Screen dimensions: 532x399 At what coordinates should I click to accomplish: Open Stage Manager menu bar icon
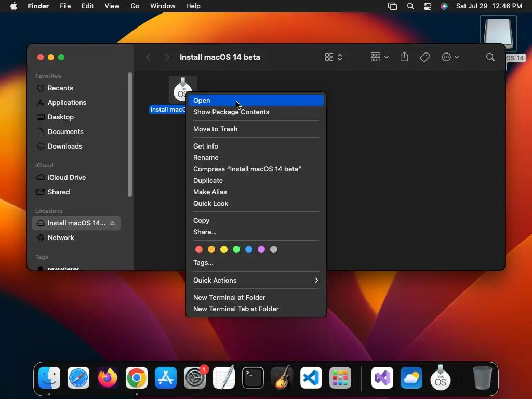[x=393, y=6]
